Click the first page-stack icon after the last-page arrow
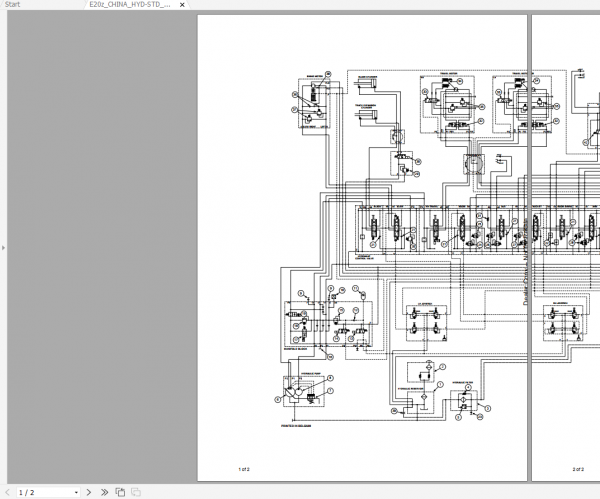This screenshot has width=600, height=499. point(120,492)
